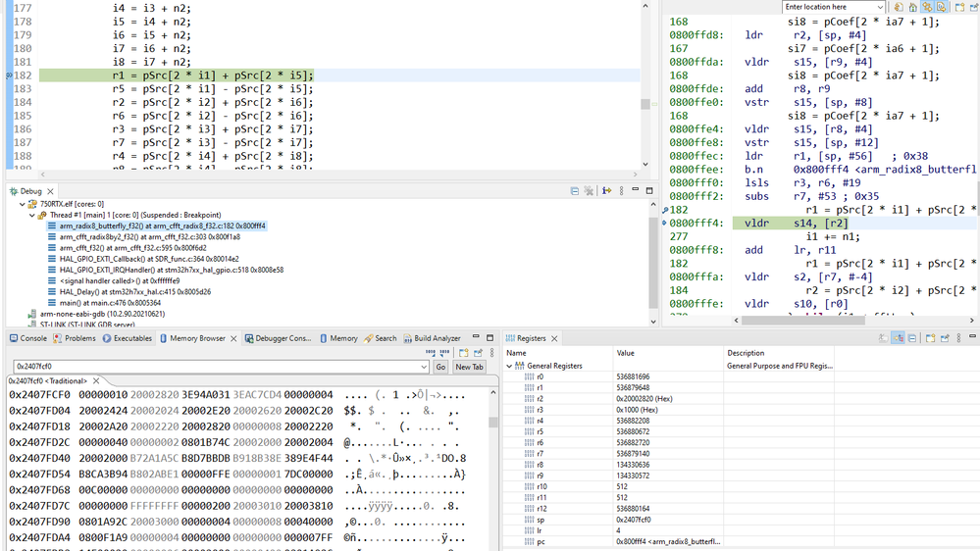This screenshot has width=980, height=551.
Task: Toggle logical structure in Registers view
Action: click(899, 338)
